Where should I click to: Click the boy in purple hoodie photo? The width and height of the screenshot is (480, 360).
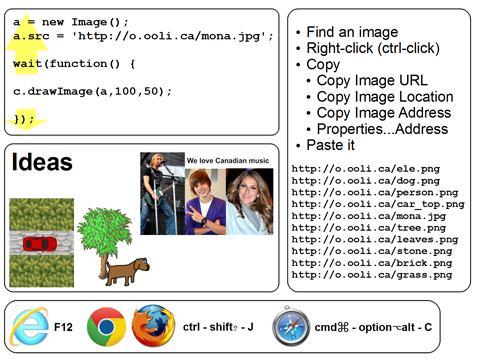(205, 202)
